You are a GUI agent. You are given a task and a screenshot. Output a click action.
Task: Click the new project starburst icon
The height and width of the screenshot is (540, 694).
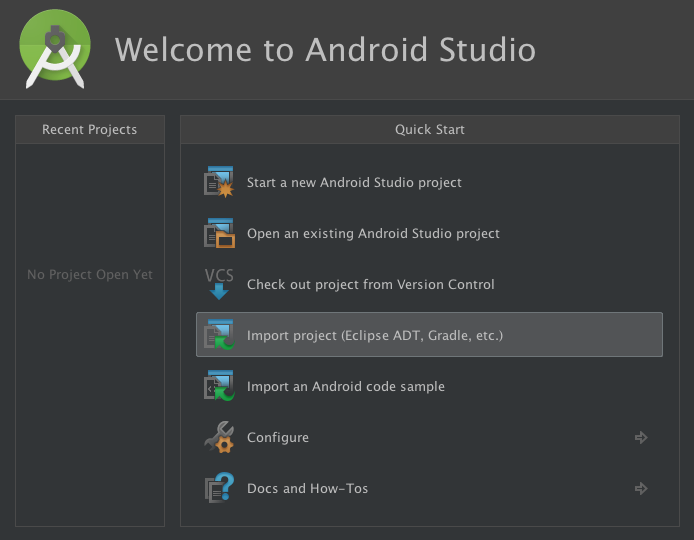[x=219, y=182]
